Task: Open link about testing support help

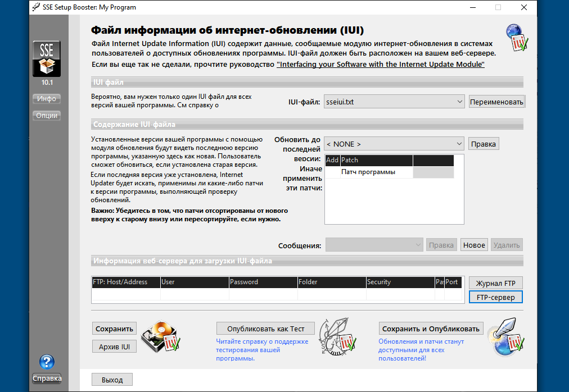Action: [262, 350]
